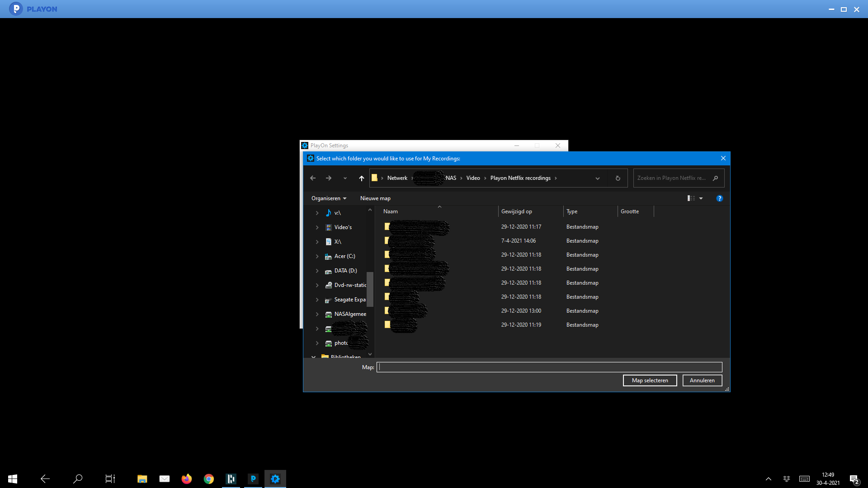Select the Playon Netflix recordings breadcrumb
868x488 pixels.
[x=520, y=178]
